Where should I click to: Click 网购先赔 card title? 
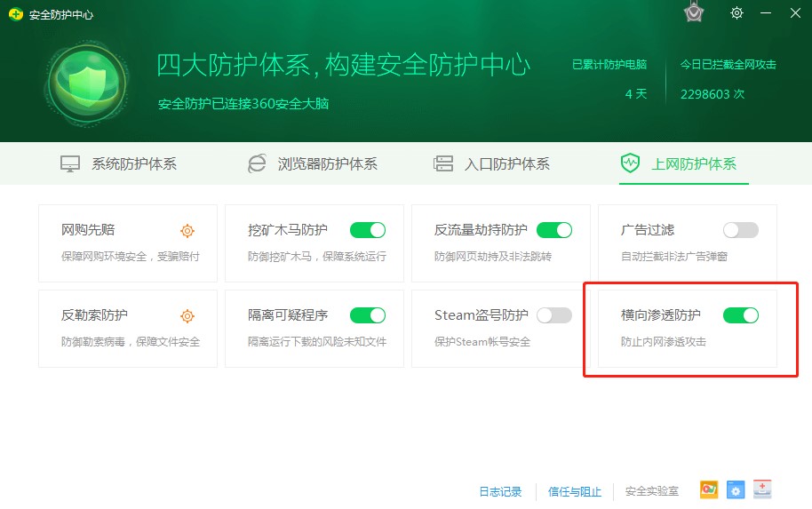pos(88,230)
